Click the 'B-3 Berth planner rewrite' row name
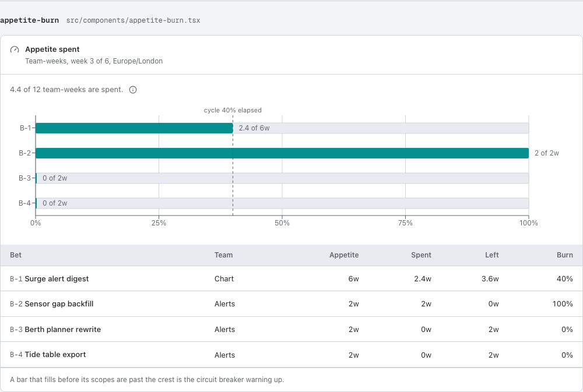The height and width of the screenshot is (392, 583). pyautogui.click(x=55, y=330)
